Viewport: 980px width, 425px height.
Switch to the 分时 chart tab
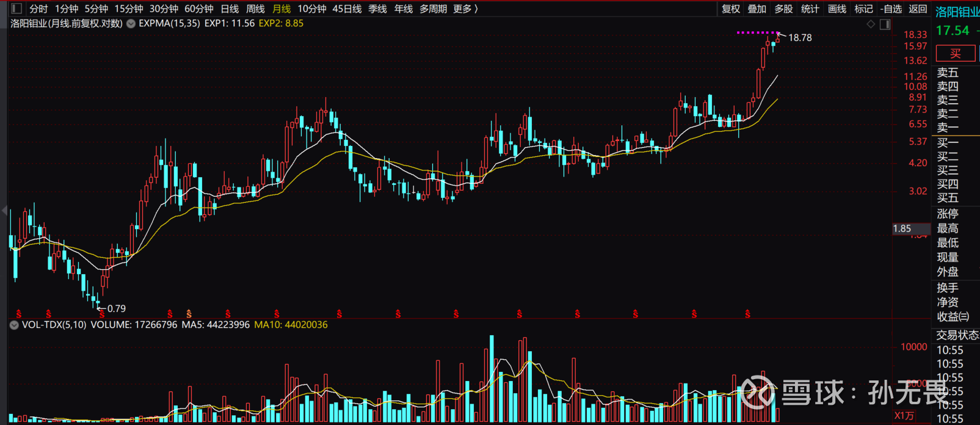click(x=38, y=9)
